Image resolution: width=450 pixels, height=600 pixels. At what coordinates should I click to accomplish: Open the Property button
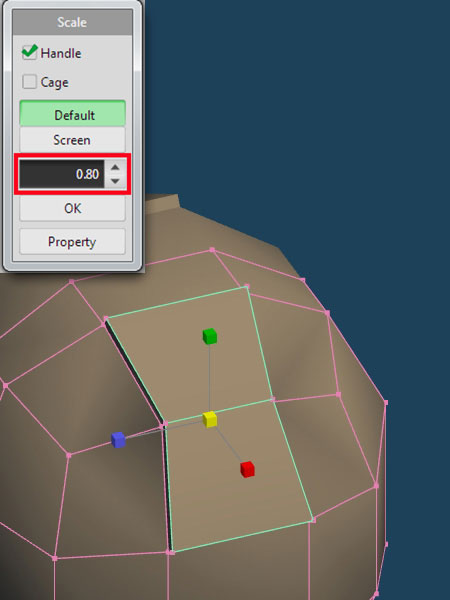(x=72, y=241)
